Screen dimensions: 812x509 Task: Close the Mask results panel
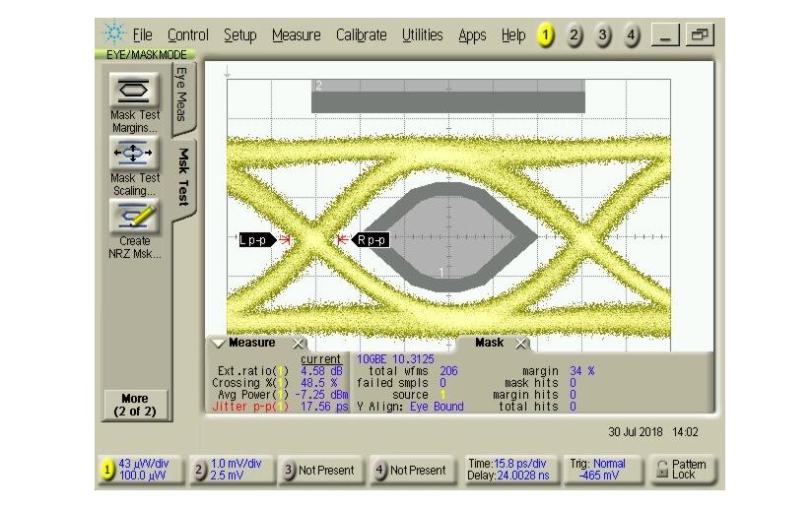click(521, 344)
